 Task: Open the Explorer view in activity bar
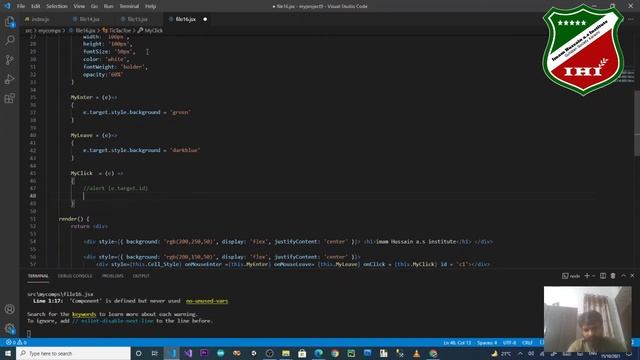(x=10, y=22)
